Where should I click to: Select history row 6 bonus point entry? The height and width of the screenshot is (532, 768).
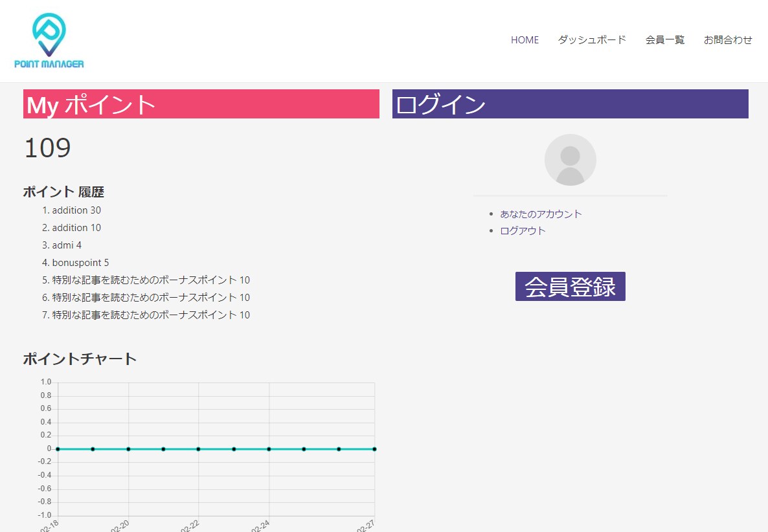coord(151,298)
